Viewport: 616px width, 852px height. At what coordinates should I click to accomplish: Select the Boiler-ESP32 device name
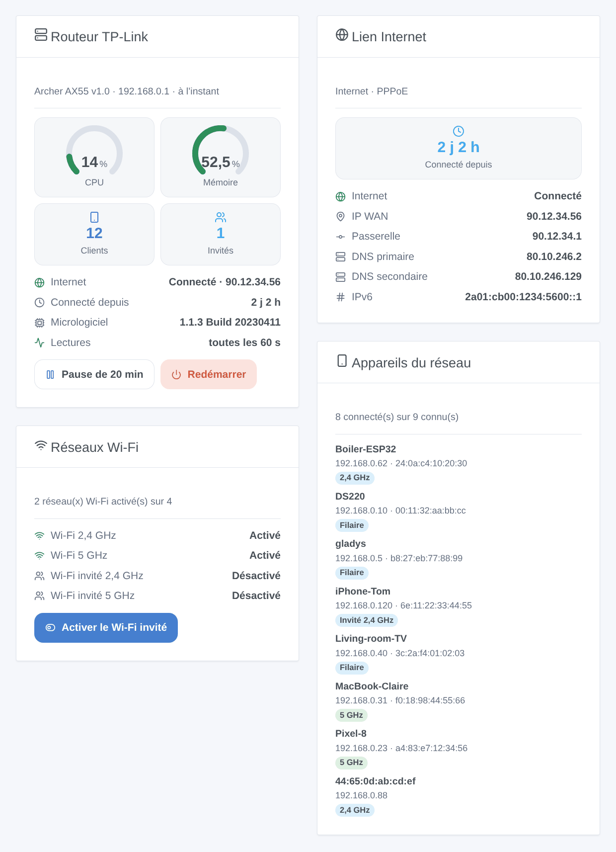[366, 449]
